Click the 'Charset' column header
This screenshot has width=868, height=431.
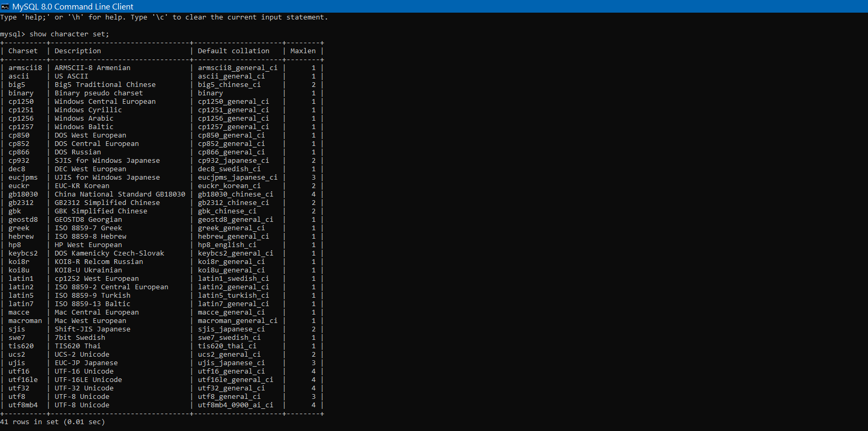coord(23,51)
